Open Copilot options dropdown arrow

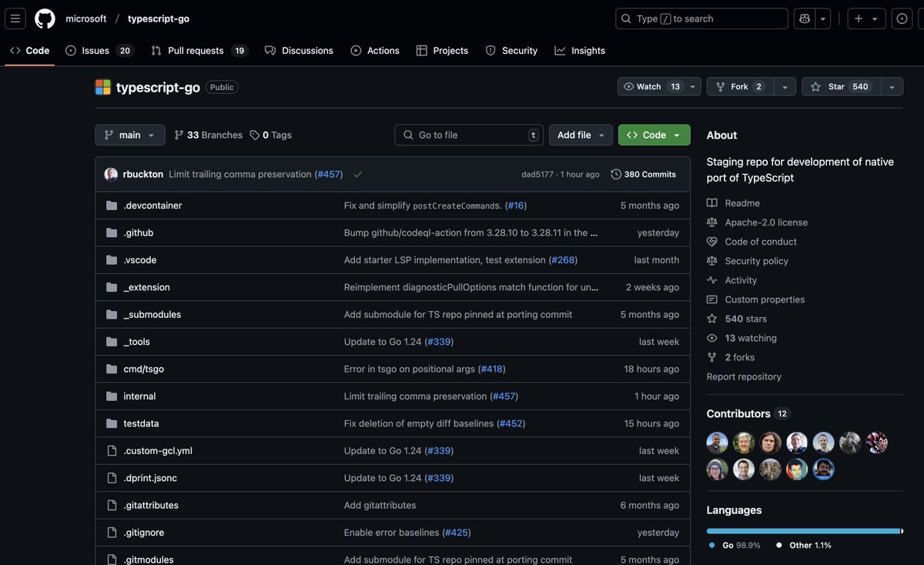pos(823,18)
